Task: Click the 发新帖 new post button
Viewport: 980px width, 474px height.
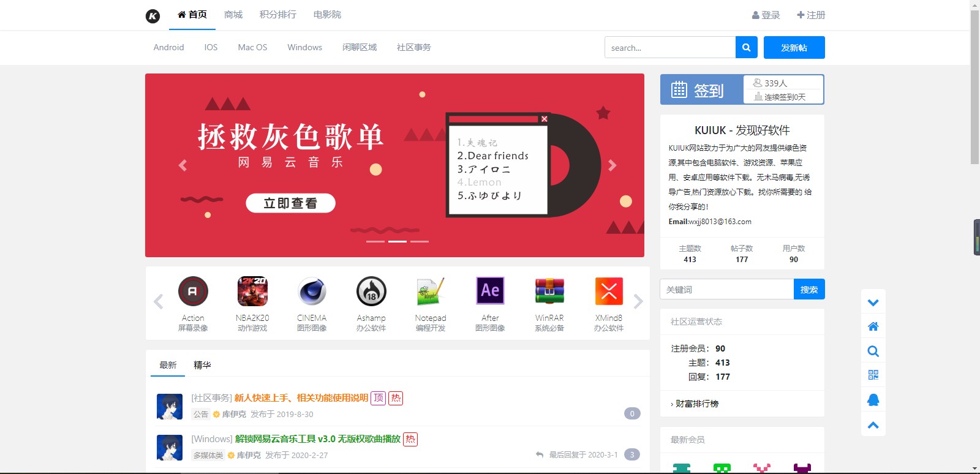Action: tap(794, 47)
